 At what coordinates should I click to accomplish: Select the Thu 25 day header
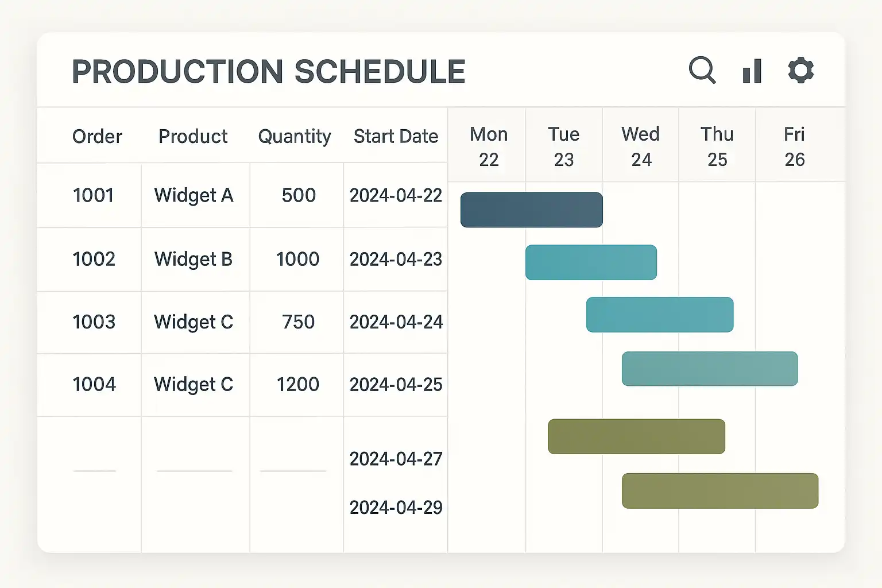tap(717, 146)
